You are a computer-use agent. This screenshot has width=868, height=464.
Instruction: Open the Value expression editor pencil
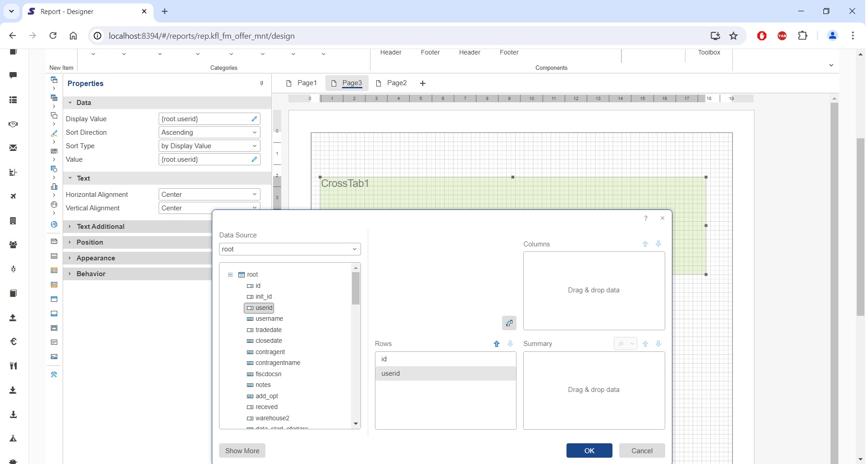(x=254, y=159)
